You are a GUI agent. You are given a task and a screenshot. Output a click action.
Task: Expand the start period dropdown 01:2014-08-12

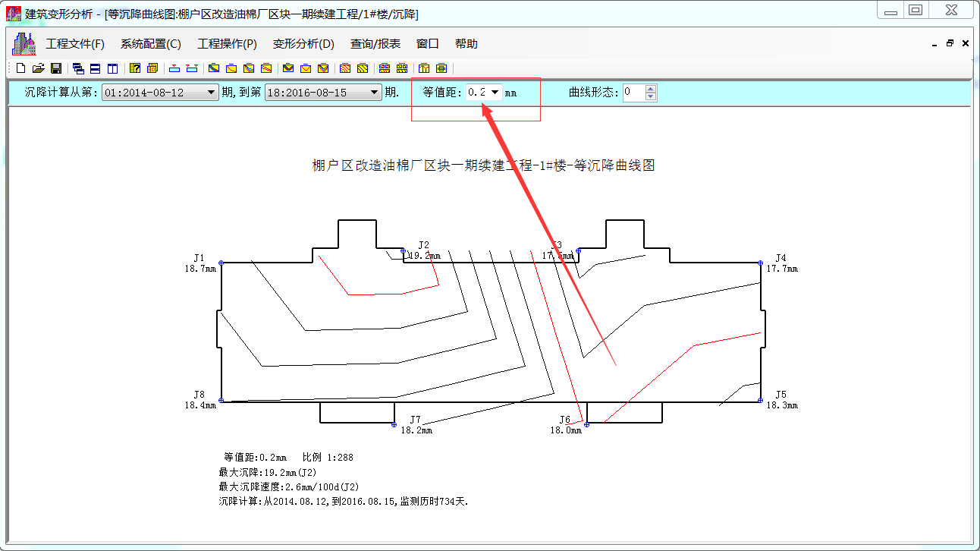212,93
